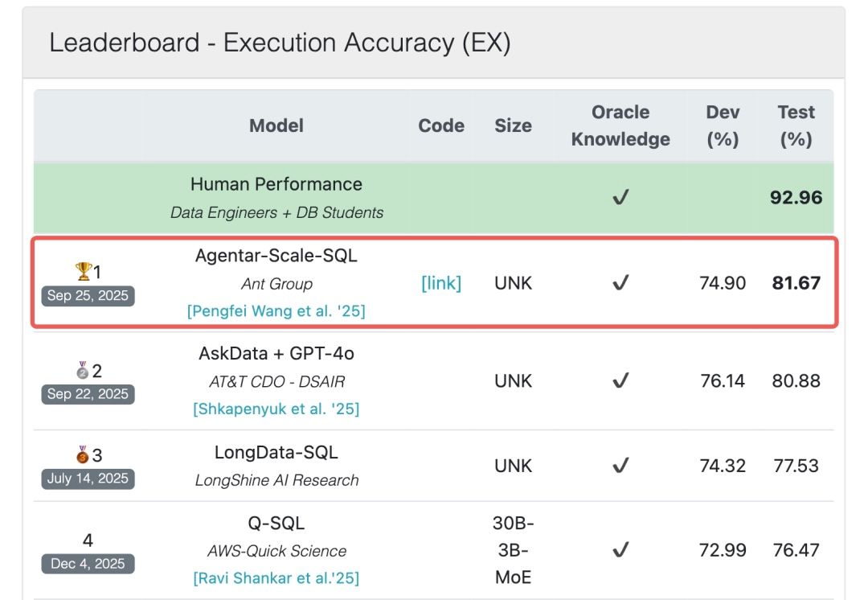Click the Sep 25, 2025 date badge
The width and height of the screenshot is (868, 600).
[88, 295]
